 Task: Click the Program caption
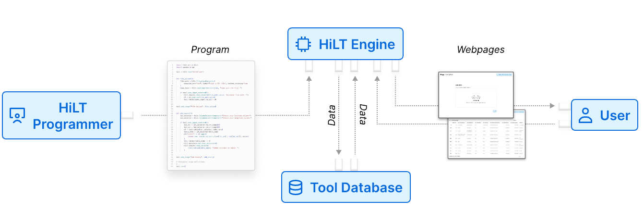point(210,50)
